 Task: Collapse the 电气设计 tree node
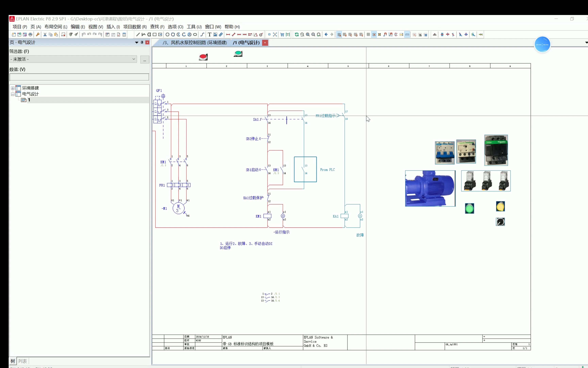point(13,94)
